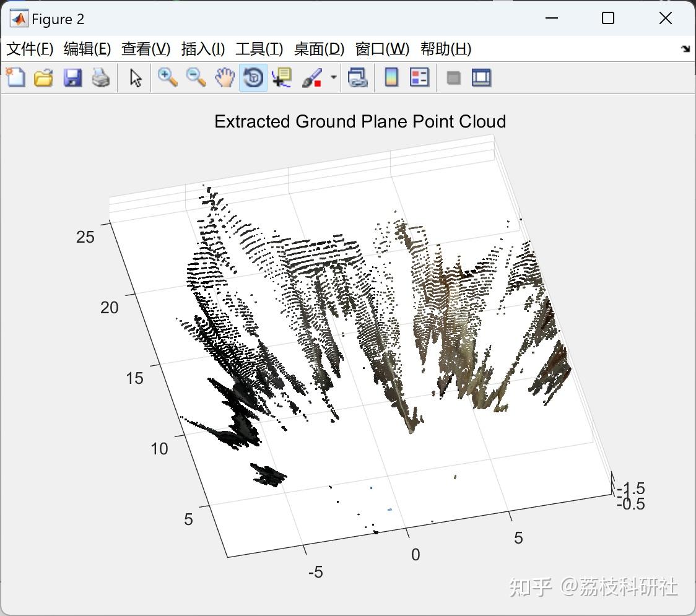Activate the Pan hand tool
This screenshot has height=616, width=696.
225,78
